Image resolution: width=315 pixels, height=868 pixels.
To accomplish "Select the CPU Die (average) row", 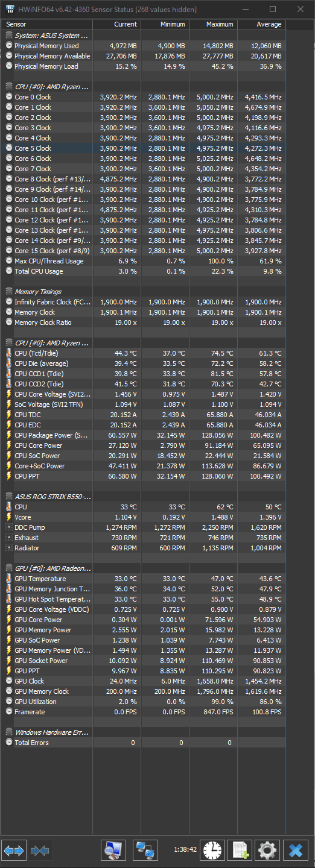I will (x=144, y=363).
